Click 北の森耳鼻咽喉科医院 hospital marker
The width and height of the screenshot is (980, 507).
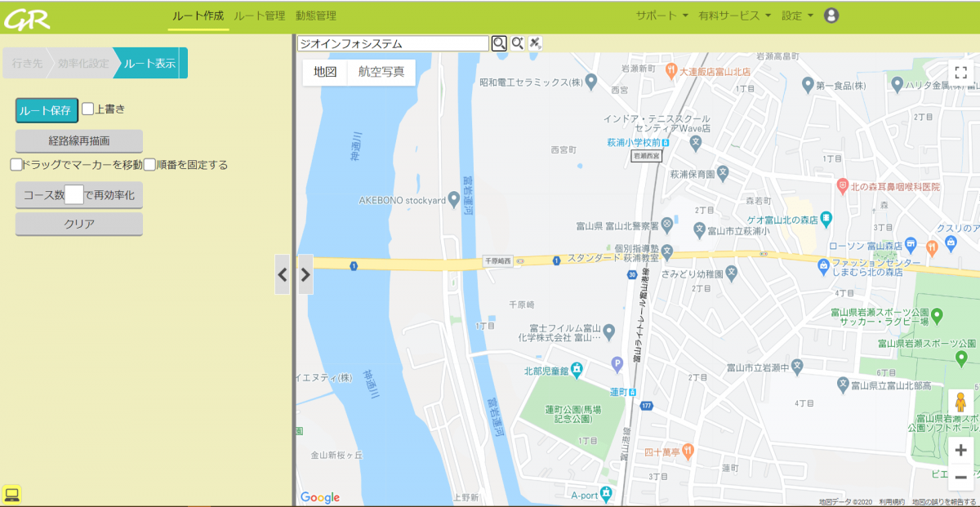(843, 186)
